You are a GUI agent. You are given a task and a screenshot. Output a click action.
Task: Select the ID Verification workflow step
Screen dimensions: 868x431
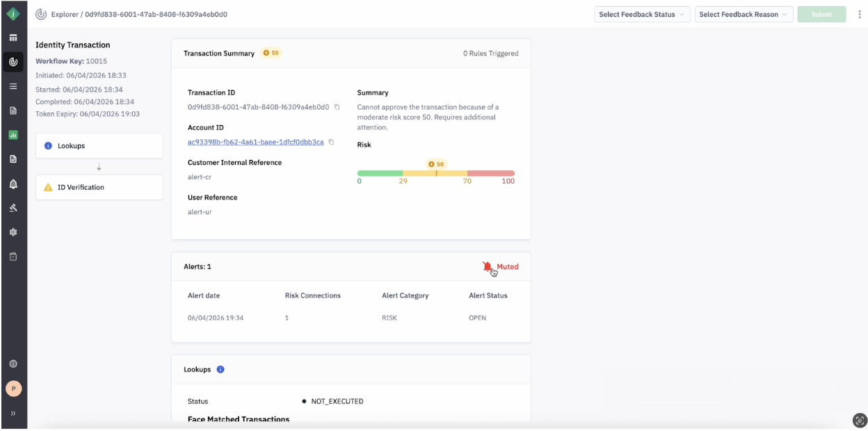[99, 188]
